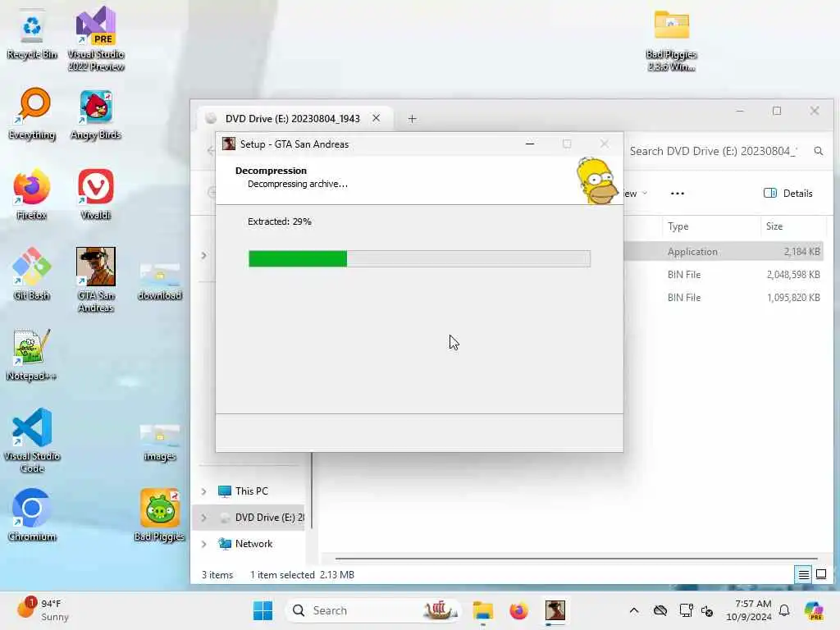Open the See more (…) Explorer menu
Image resolution: width=840 pixels, height=630 pixels.
(677, 194)
